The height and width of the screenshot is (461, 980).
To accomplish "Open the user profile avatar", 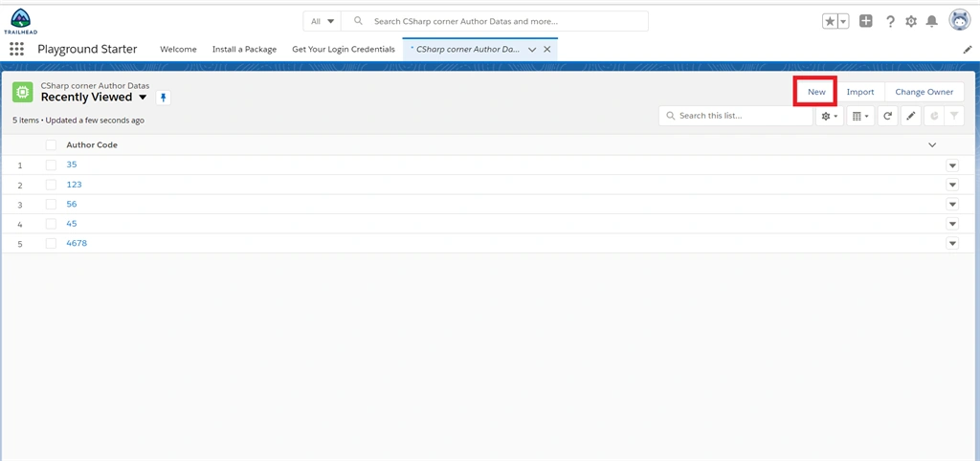I will click(959, 20).
